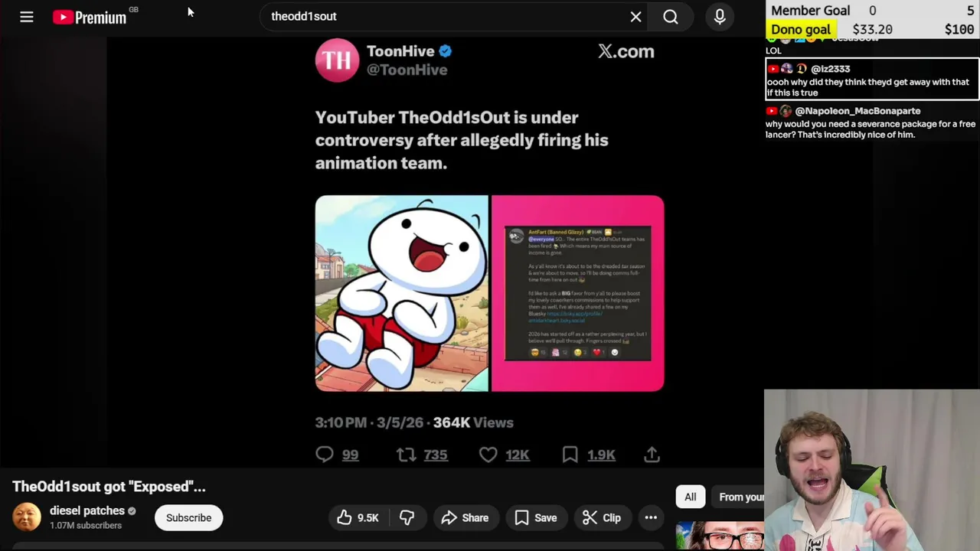Viewport: 980px width, 551px height.
Task: Click the tweet's bookmark icon
Action: [570, 455]
